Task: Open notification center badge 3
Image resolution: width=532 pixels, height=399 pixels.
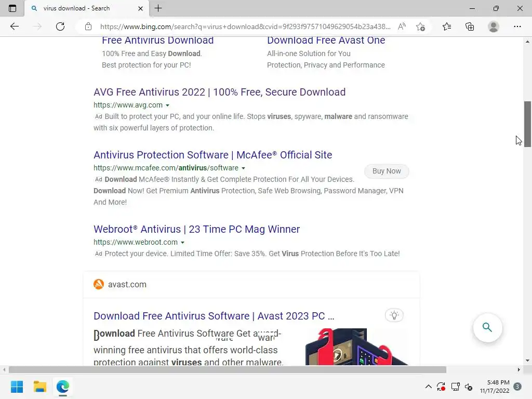Action: (517, 387)
